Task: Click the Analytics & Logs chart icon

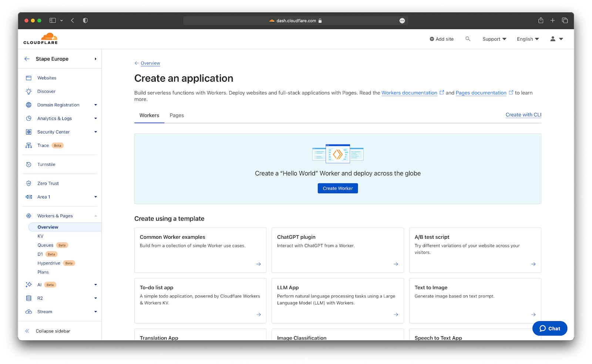Action: point(28,118)
